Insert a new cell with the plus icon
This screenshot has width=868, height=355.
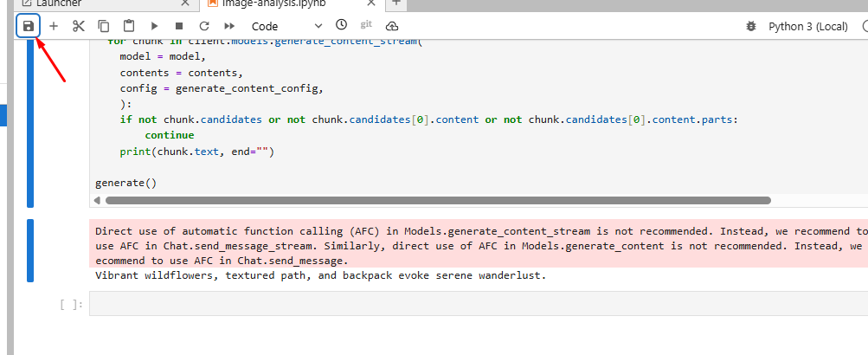click(54, 26)
